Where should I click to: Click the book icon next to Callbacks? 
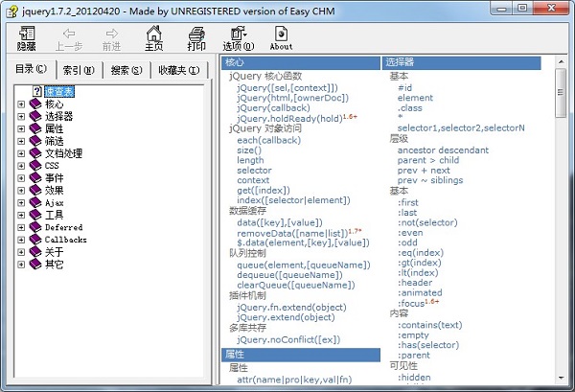pyautogui.click(x=35, y=240)
